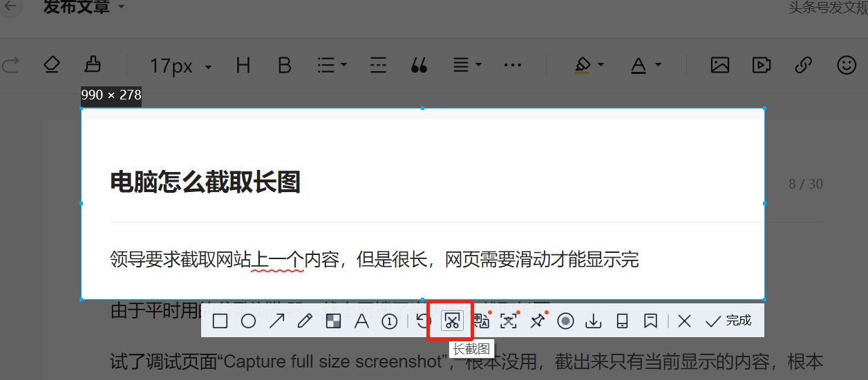Apply blockquote formatting
Screen dimensions: 868x380
419,66
